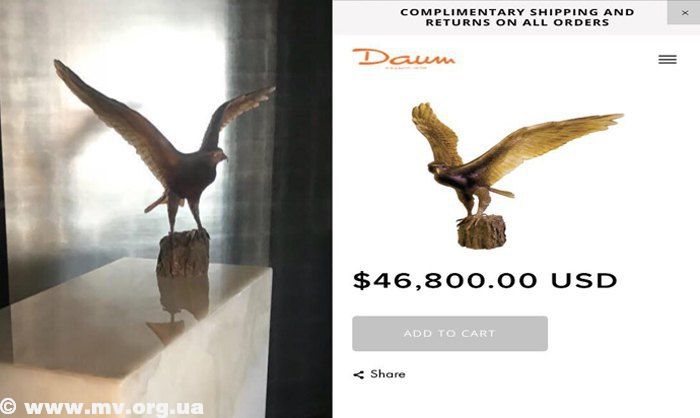Viewport: 700px width, 418px height.
Task: Open the hamburger navigation menu
Action: click(667, 59)
